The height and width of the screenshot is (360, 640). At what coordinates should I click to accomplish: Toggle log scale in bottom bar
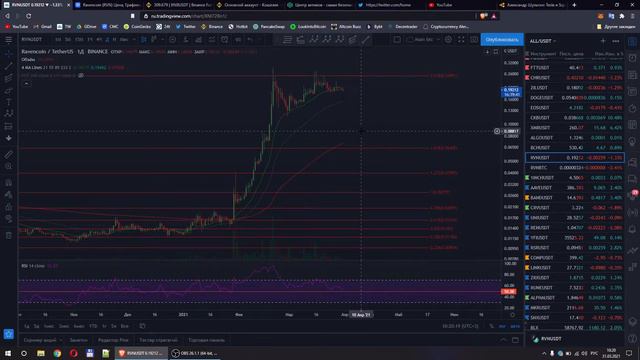coord(502,326)
